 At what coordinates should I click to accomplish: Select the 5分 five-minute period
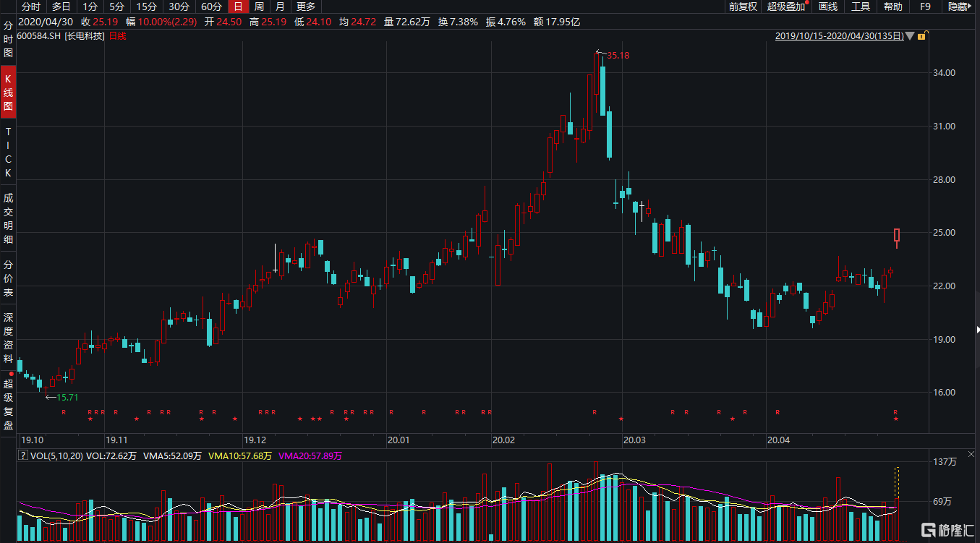pyautogui.click(x=117, y=7)
